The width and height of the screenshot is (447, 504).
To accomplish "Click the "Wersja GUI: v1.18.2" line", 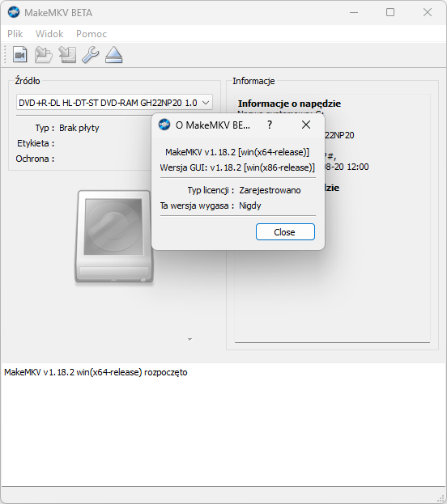I will (x=237, y=167).
